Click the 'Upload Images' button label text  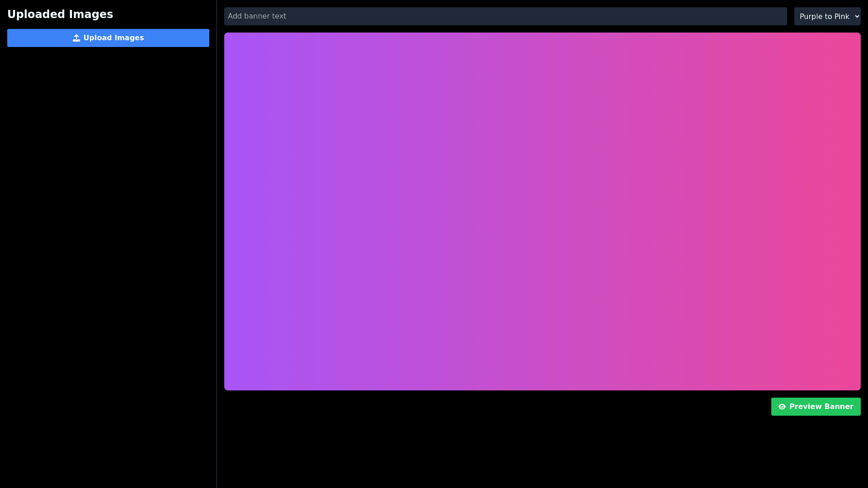click(113, 38)
